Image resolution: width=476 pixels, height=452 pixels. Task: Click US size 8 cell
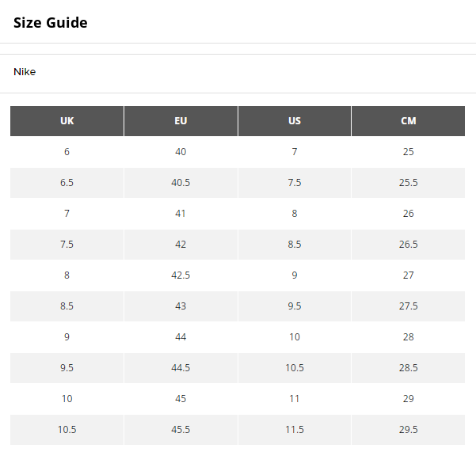(295, 214)
